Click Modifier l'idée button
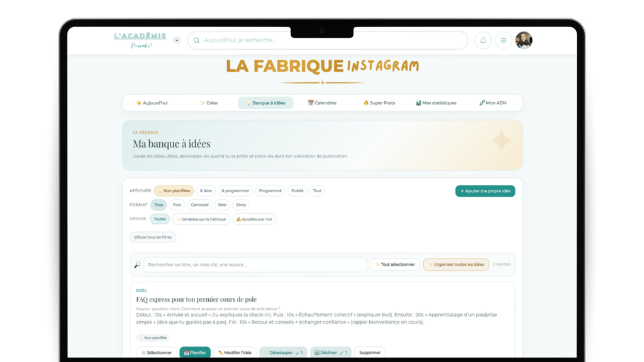This screenshot has height=362, width=644. click(235, 353)
